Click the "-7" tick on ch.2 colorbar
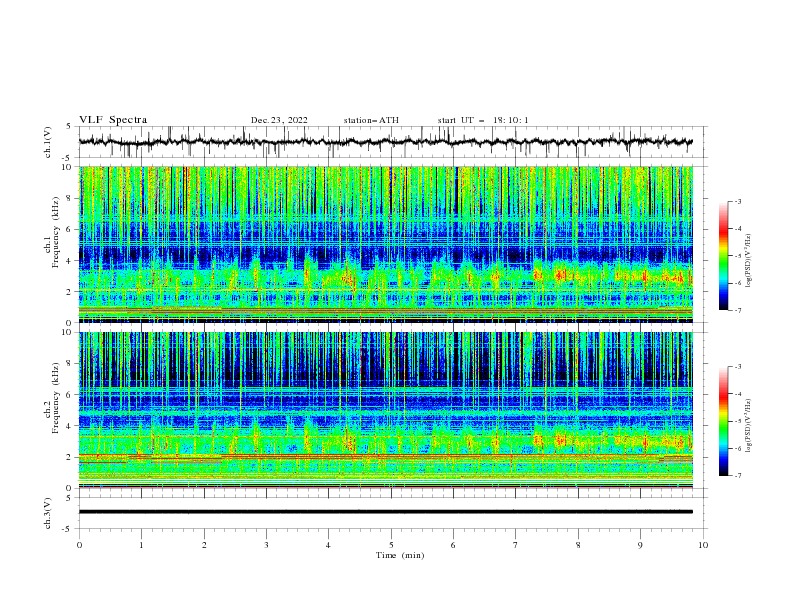 (738, 476)
